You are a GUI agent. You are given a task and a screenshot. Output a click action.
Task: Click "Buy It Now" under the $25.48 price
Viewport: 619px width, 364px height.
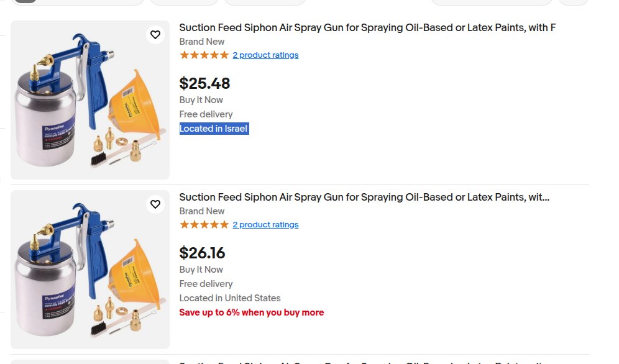(201, 100)
